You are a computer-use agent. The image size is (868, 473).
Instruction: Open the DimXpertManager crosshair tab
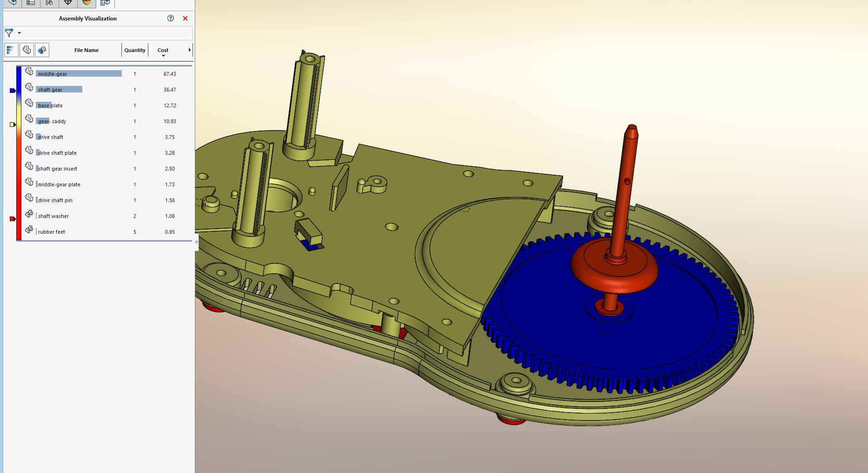click(68, 3)
